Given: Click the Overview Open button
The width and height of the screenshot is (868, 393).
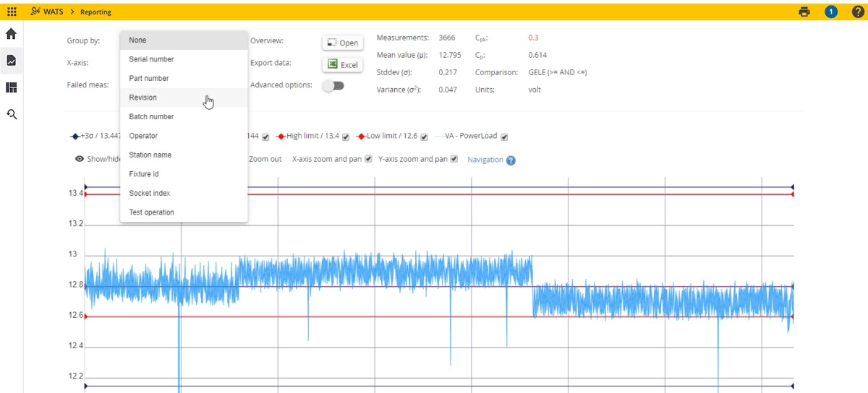Looking at the screenshot, I should [342, 43].
